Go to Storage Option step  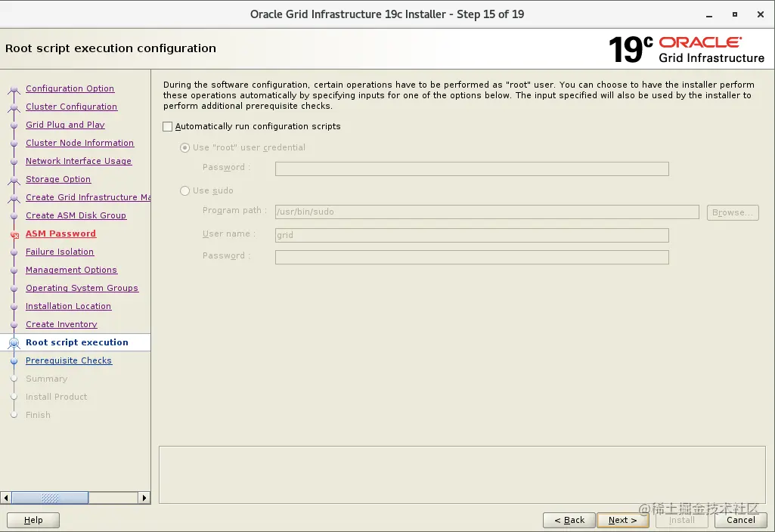[58, 179]
